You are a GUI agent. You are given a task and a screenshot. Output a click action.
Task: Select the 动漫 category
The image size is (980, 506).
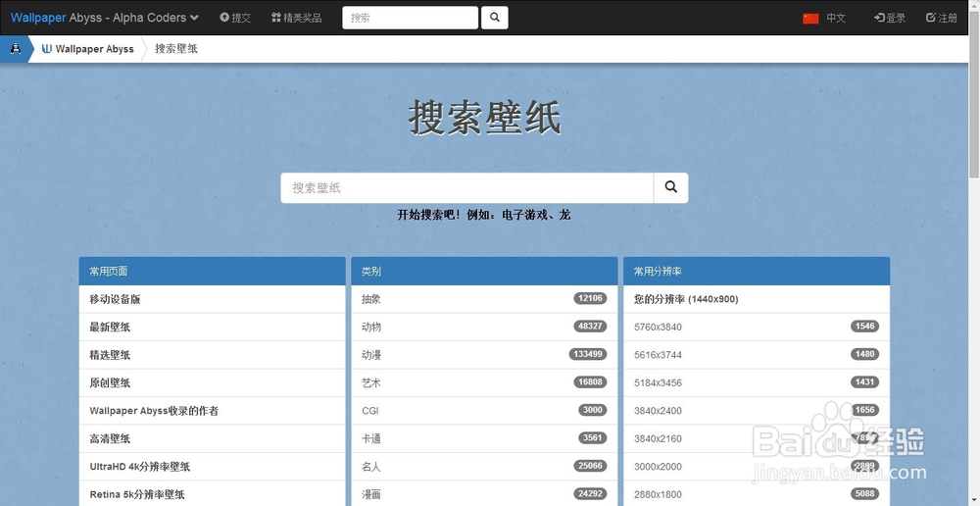coord(484,355)
